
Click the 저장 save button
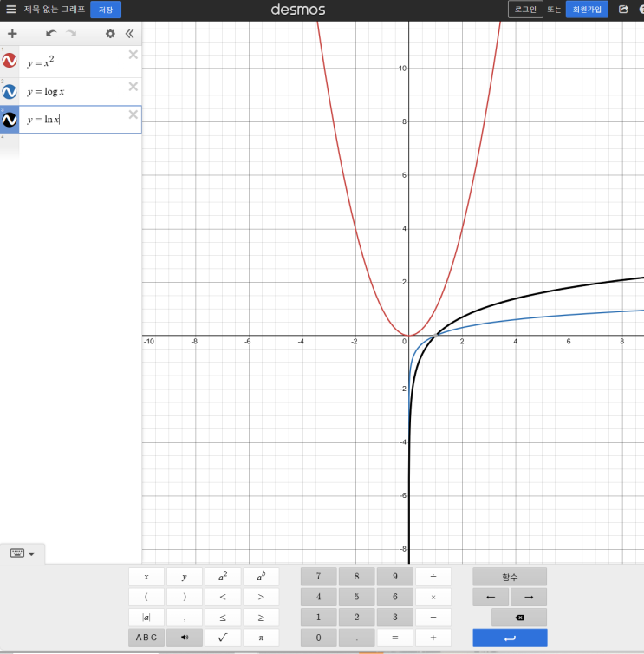[x=106, y=10]
